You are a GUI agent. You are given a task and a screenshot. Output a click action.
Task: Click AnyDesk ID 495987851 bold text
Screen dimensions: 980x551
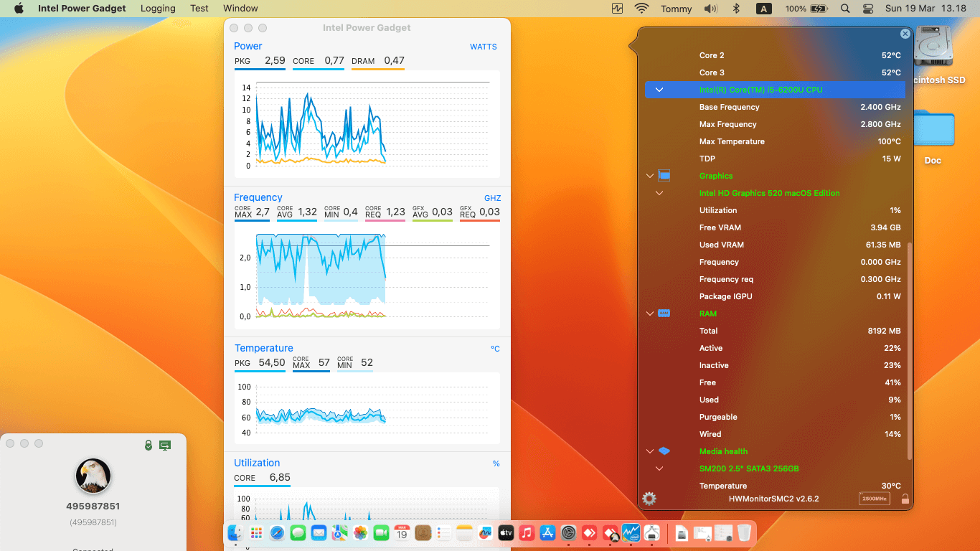coord(93,507)
